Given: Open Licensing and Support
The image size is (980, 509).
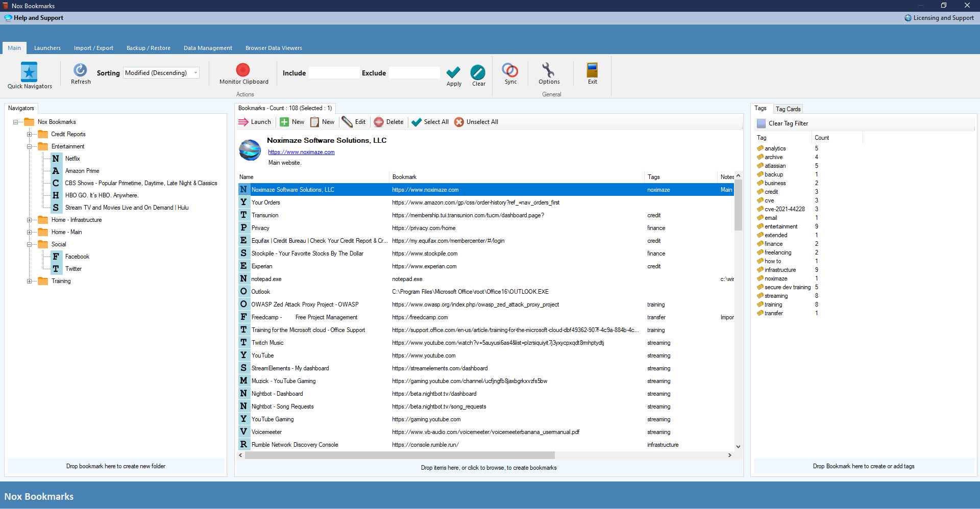Looking at the screenshot, I should coord(939,18).
